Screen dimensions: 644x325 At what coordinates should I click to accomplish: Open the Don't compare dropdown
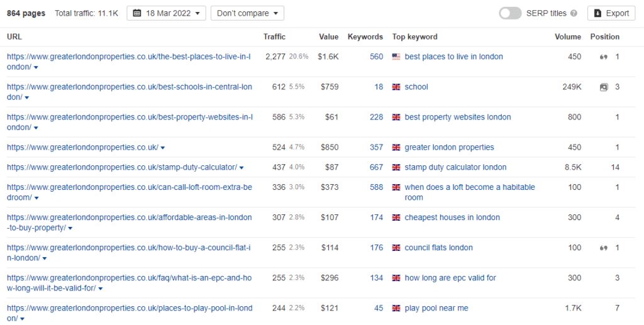(247, 13)
